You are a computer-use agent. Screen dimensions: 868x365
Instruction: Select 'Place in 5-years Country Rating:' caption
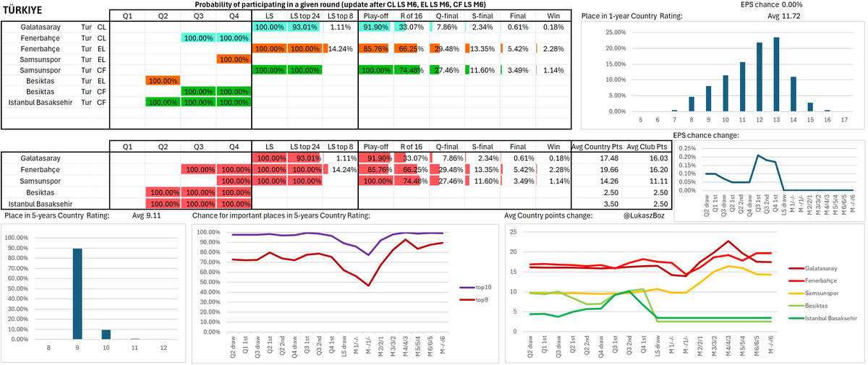(x=58, y=215)
